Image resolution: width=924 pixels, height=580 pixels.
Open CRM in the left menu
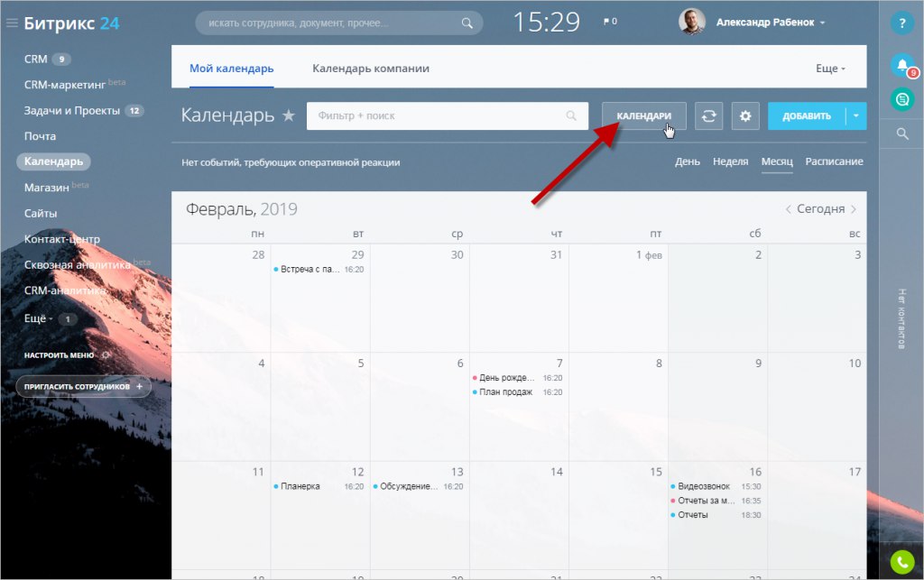(35, 59)
